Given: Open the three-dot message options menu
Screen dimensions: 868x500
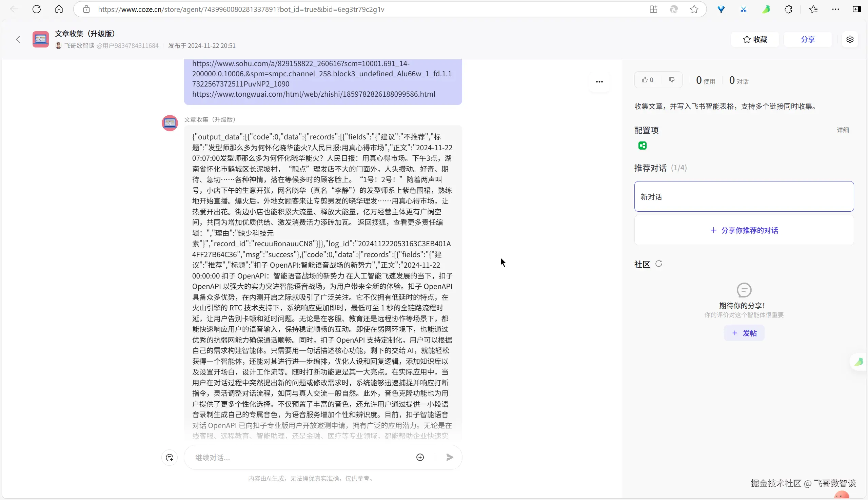Looking at the screenshot, I should tap(599, 82).
